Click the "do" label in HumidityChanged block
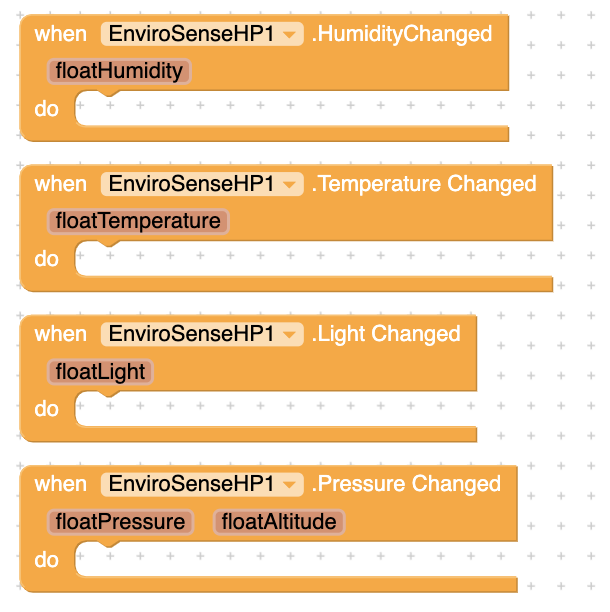The width and height of the screenshot is (610, 612). (47, 109)
